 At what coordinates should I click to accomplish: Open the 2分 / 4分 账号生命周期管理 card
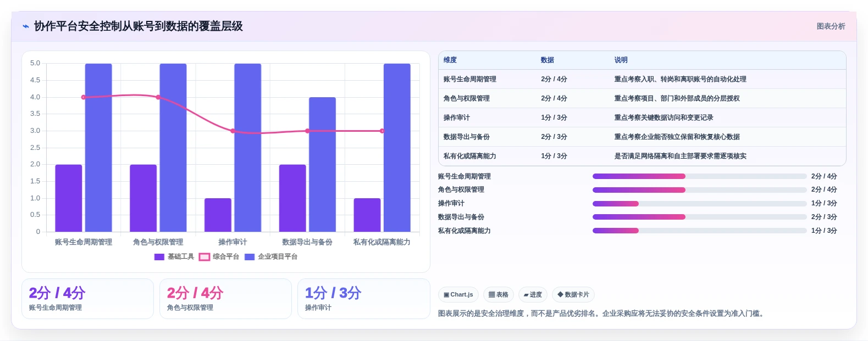(x=87, y=299)
